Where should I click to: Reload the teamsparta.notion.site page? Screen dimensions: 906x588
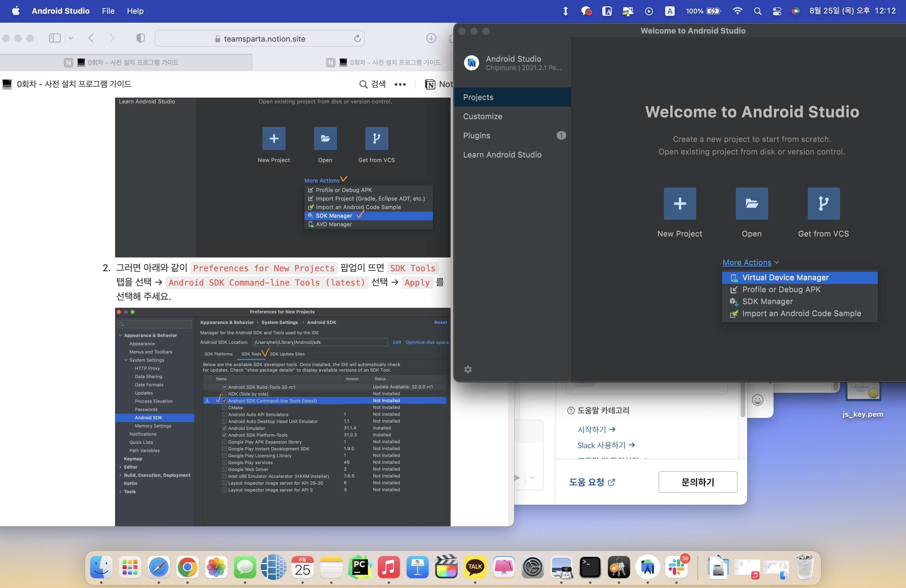357,38
